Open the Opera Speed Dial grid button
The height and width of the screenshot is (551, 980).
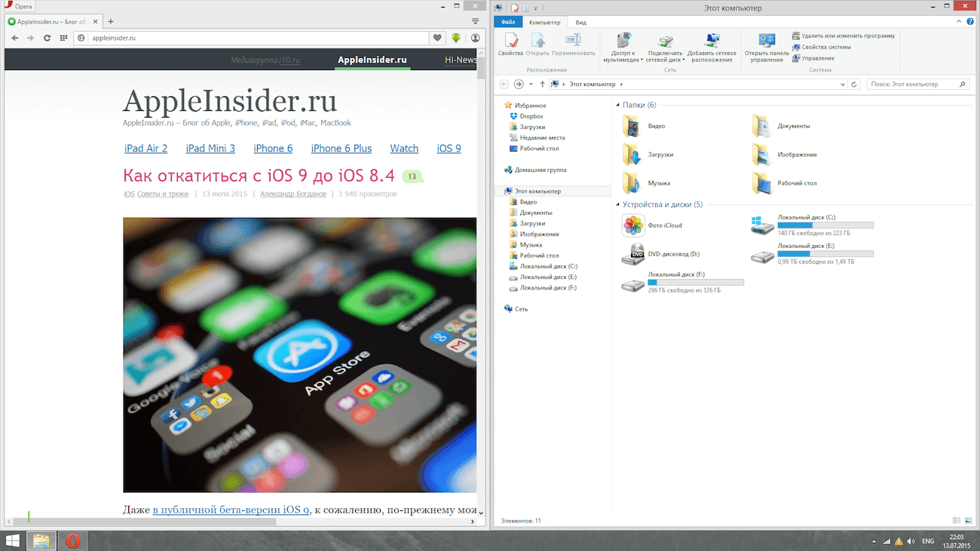[63, 38]
